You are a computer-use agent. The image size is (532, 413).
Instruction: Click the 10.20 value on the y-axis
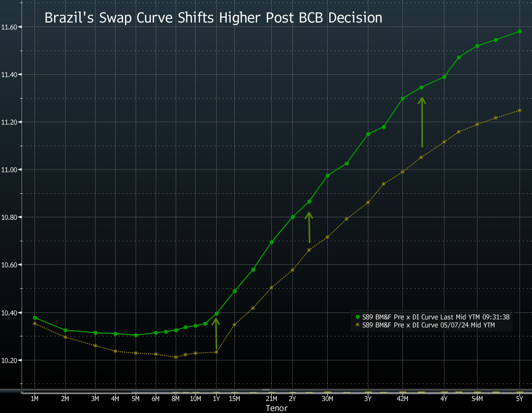[9, 360]
